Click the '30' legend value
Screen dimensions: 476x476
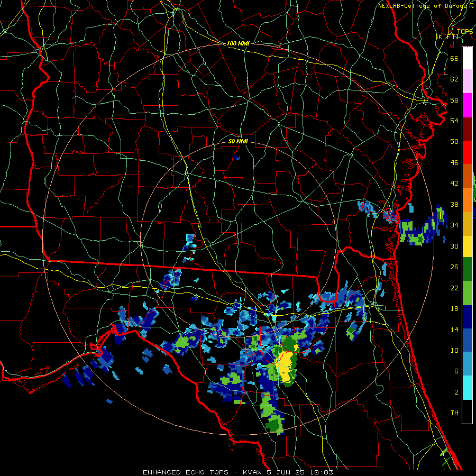[454, 246]
